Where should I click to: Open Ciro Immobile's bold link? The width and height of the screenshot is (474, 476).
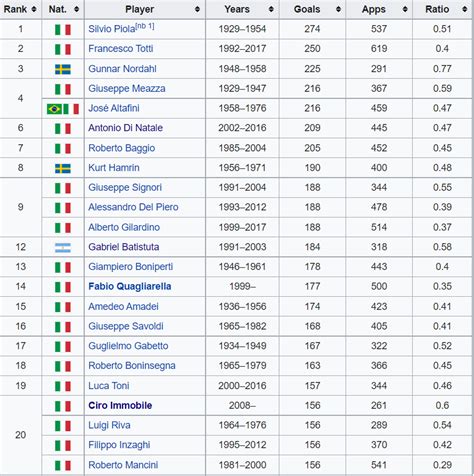[x=120, y=405]
